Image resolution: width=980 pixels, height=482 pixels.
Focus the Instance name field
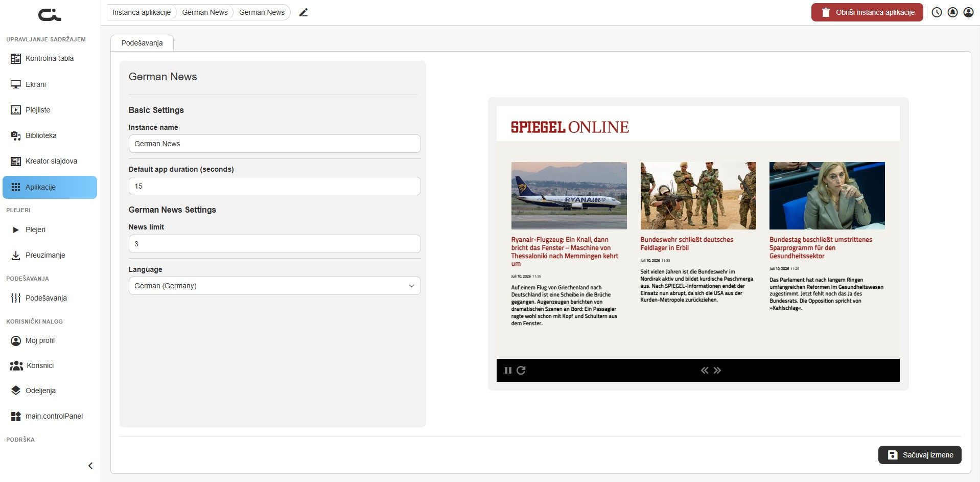tap(274, 144)
